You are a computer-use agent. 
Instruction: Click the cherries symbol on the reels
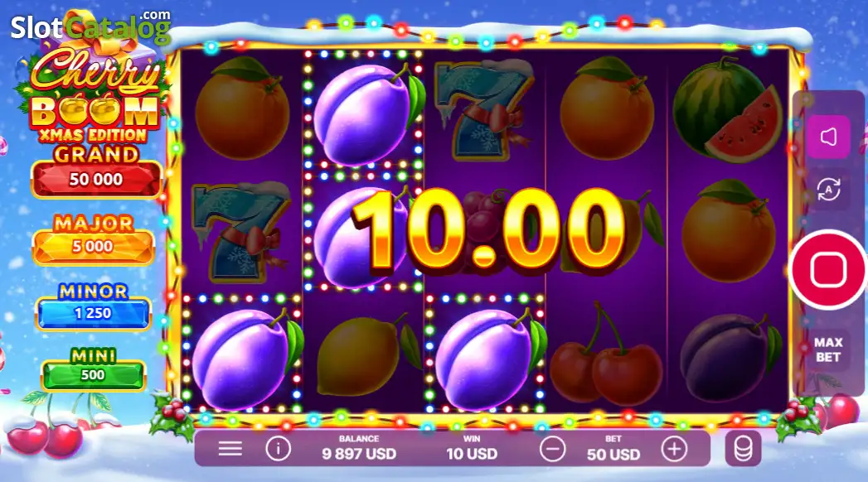tap(606, 356)
